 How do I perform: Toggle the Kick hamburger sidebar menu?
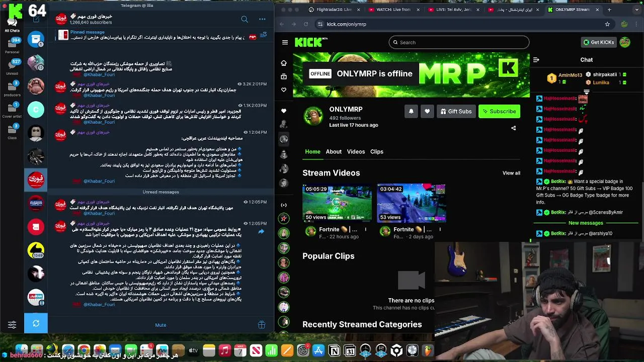285,42
